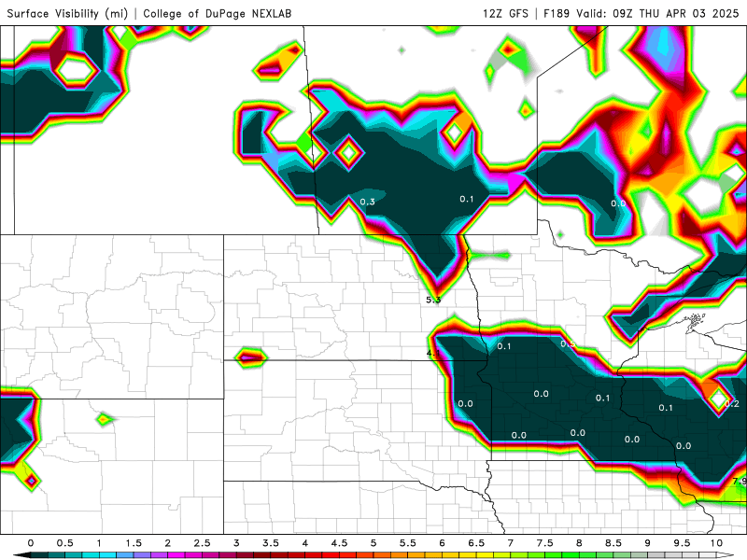
Task: Click the 0.3 visibility value on the map
Action: pyautogui.click(x=367, y=202)
